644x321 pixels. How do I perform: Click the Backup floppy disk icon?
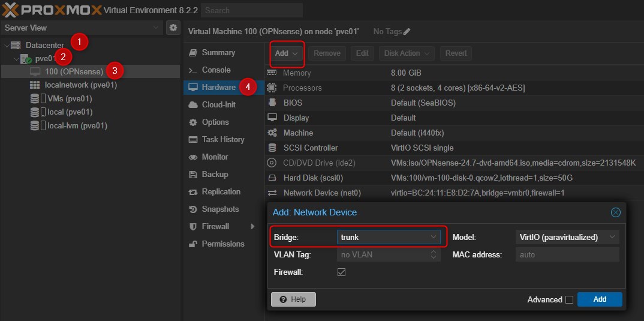click(192, 175)
